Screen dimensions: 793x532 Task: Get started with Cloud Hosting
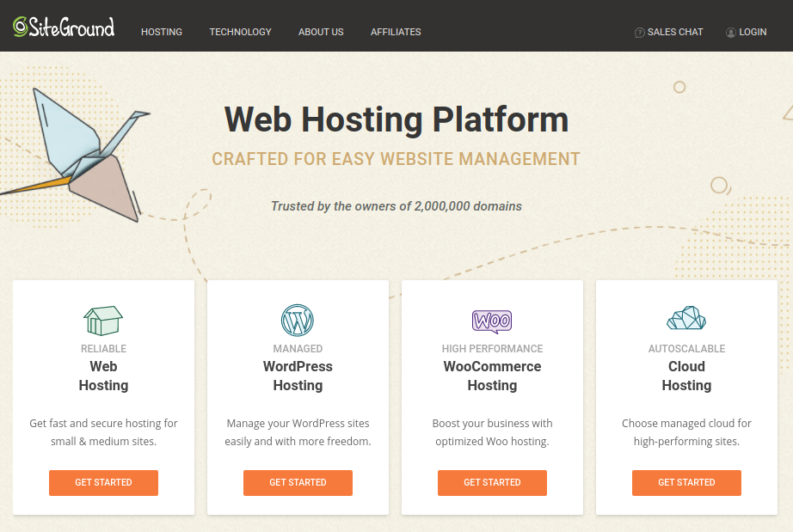[687, 482]
